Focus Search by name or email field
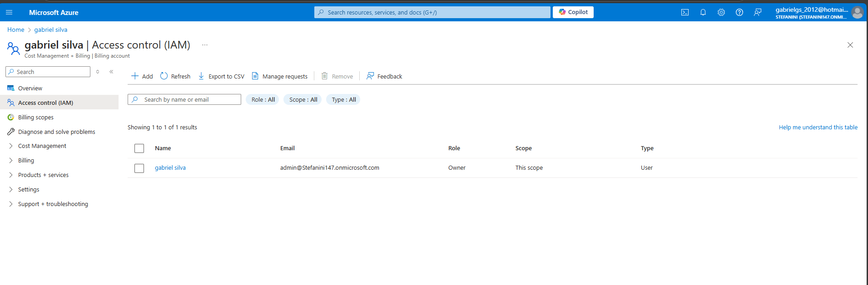The height and width of the screenshot is (285, 868). [184, 99]
